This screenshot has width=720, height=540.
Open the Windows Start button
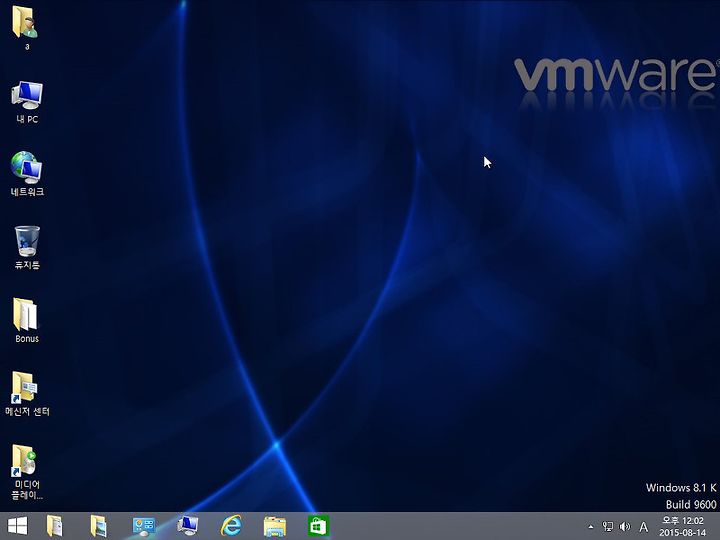(17, 526)
